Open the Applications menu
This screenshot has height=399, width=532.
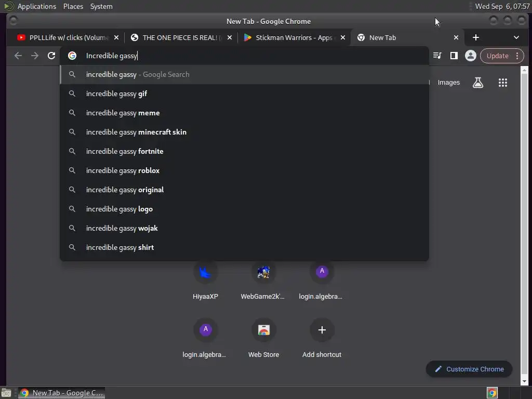click(37, 6)
